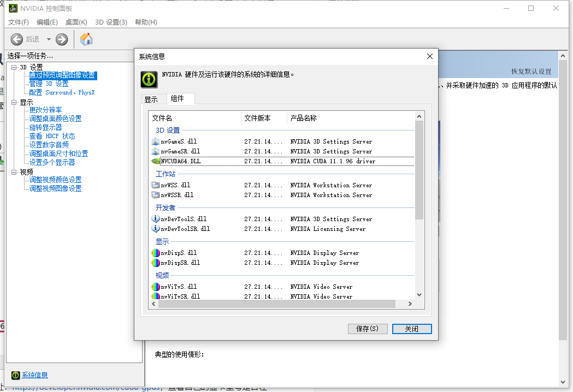Select the nvViTvS.dll color icon

point(155,287)
